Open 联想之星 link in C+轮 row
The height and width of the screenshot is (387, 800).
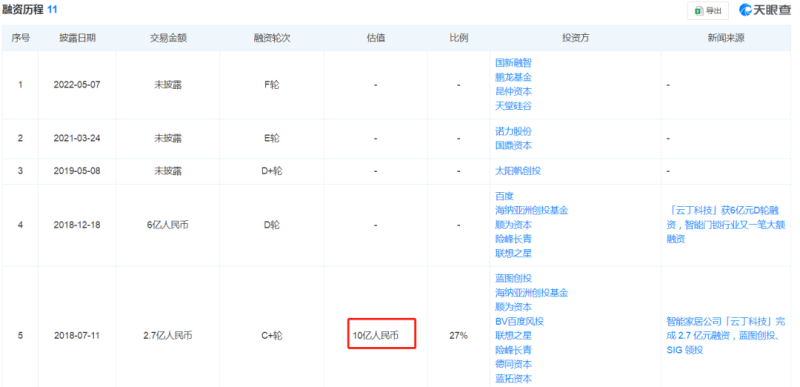click(513, 336)
